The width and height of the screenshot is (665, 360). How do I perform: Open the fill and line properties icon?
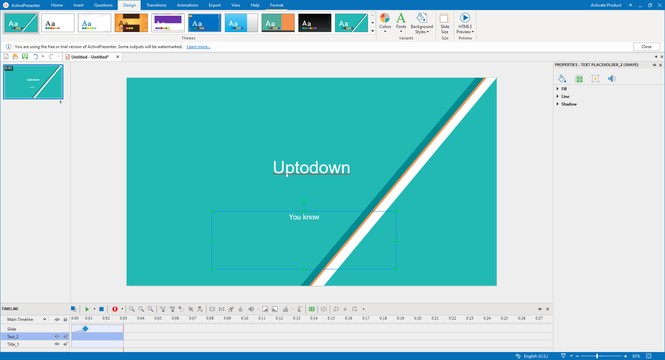(x=562, y=78)
